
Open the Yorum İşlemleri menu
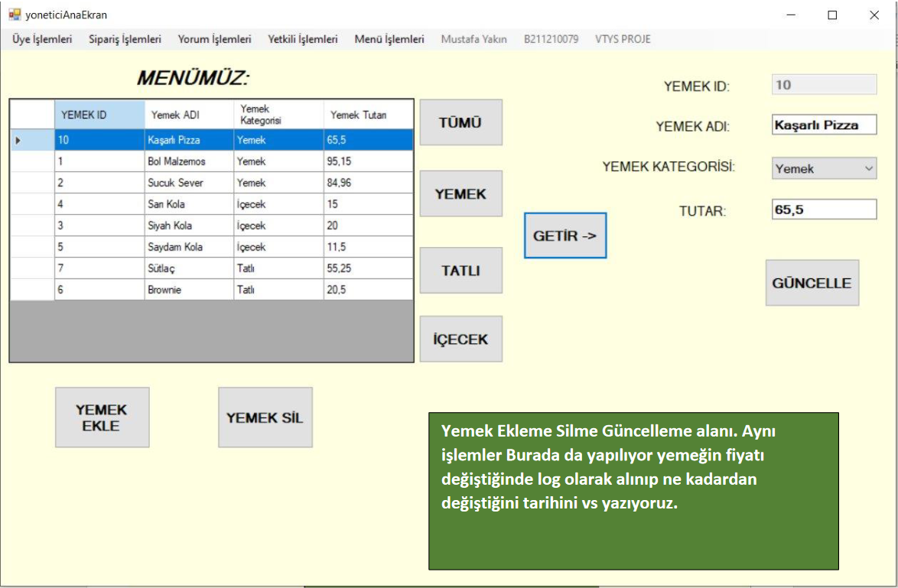point(214,39)
